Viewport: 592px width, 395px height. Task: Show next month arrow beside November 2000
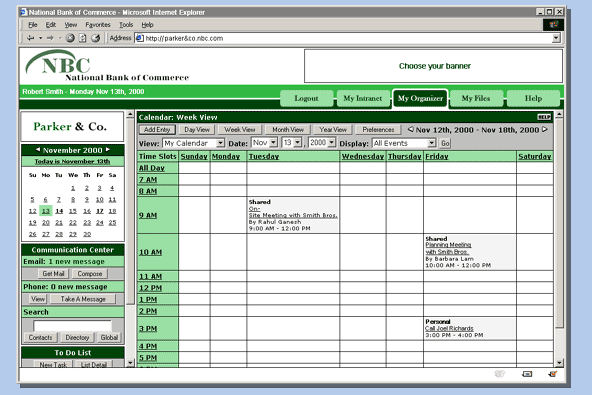108,150
